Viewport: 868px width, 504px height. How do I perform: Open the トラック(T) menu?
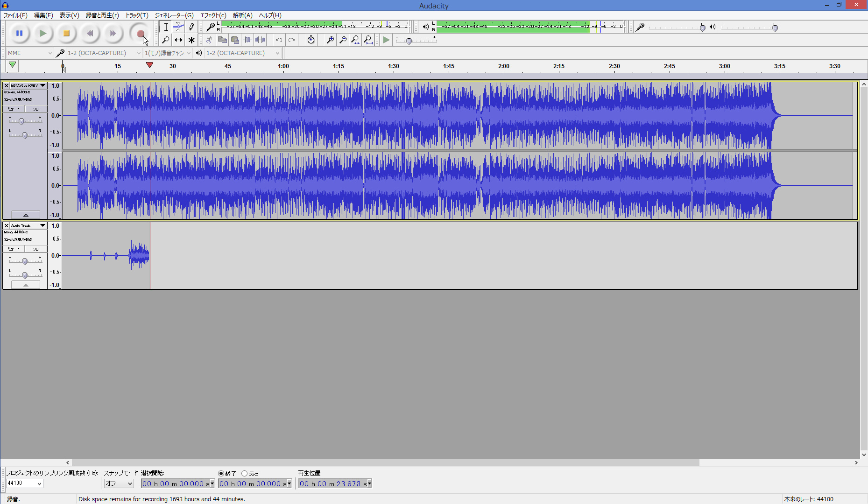[x=137, y=15]
